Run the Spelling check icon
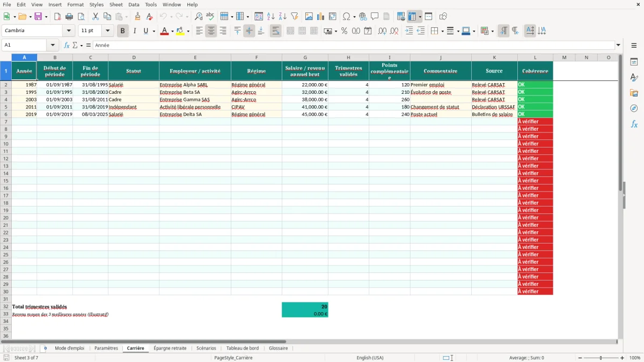 pos(210,16)
